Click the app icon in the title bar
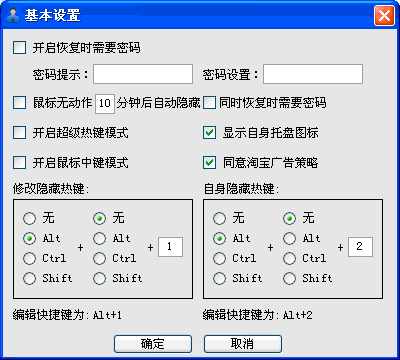Image resolution: width=400 pixels, height=360 pixels. [x=13, y=15]
